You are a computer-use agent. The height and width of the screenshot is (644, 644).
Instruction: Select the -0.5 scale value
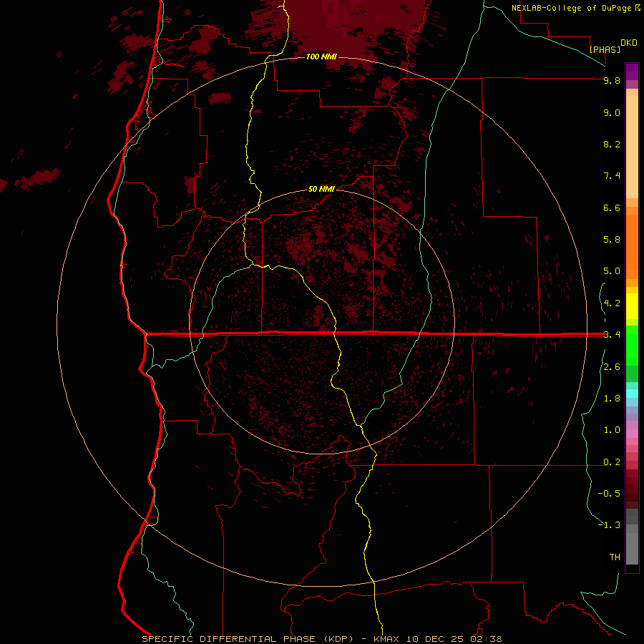coord(609,494)
